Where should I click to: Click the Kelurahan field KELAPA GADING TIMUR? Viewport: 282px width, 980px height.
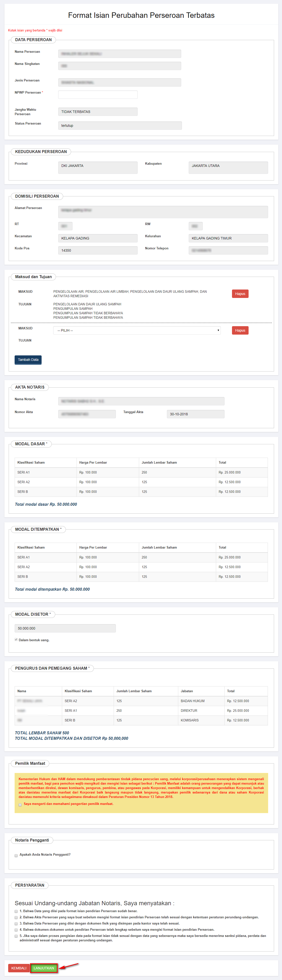pyautogui.click(x=228, y=238)
